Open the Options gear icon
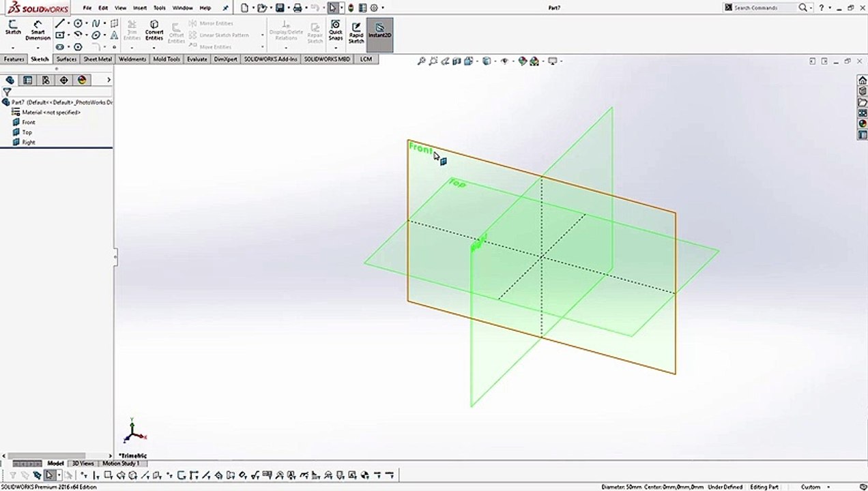Image resolution: width=868 pixels, height=491 pixels. [374, 8]
